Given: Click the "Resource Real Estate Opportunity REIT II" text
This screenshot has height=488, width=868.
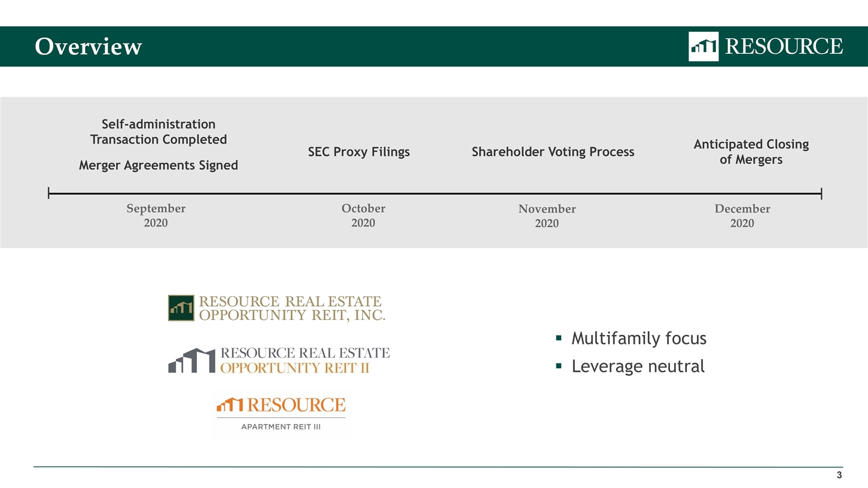Looking at the screenshot, I should coord(305,361).
